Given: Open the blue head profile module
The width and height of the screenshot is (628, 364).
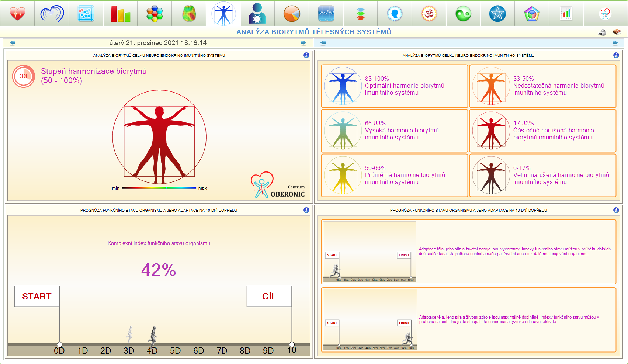Looking at the screenshot, I should (395, 14).
